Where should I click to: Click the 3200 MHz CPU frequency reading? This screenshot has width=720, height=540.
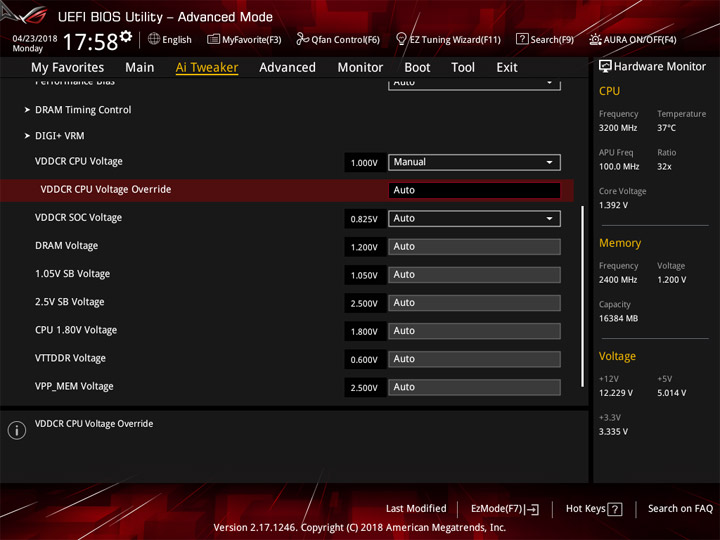click(618, 128)
